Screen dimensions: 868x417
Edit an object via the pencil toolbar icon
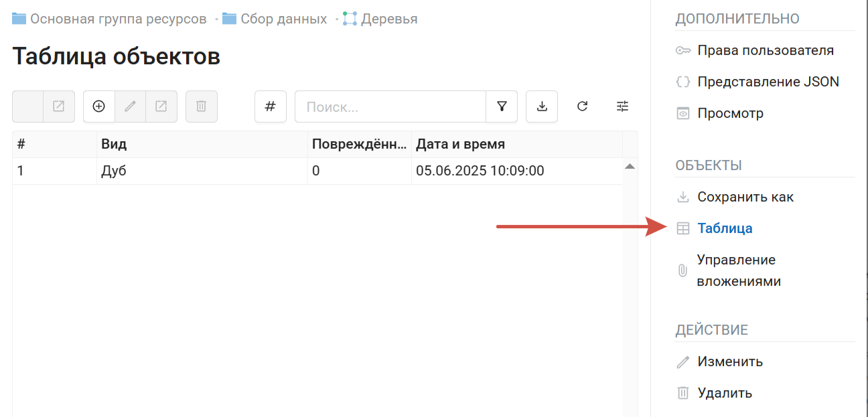coord(130,106)
